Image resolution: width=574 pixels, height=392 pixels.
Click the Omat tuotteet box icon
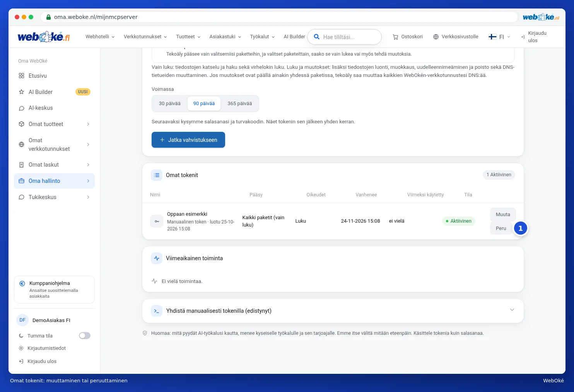tap(21, 124)
